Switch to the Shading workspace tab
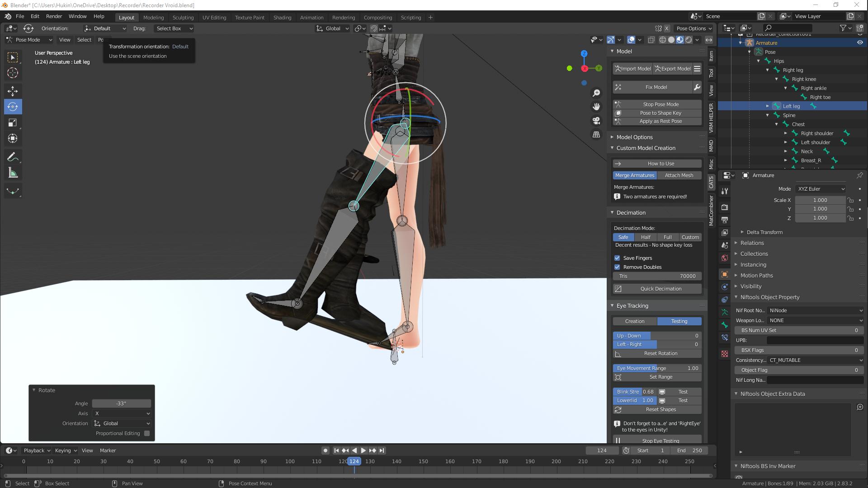Image resolution: width=868 pixels, height=488 pixels. (x=282, y=18)
